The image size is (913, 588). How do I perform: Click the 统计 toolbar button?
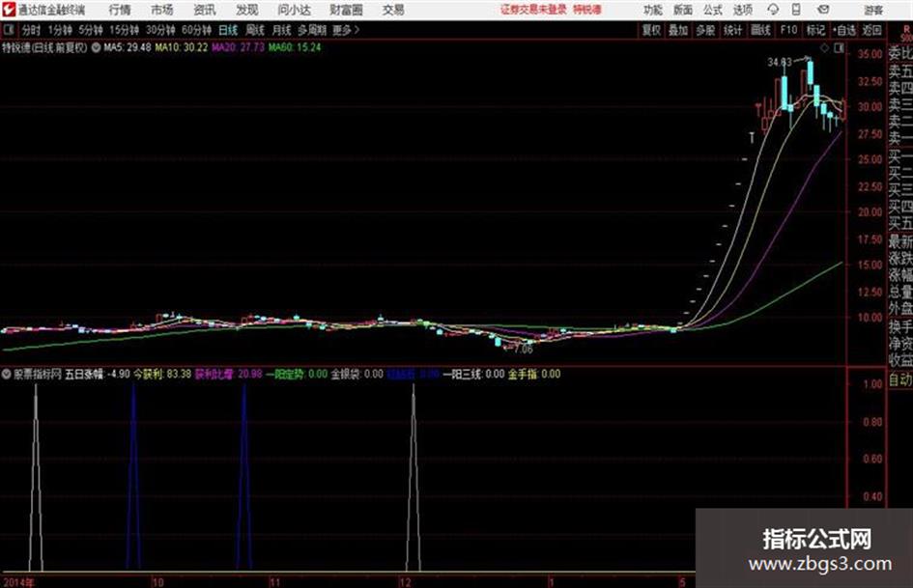point(732,30)
